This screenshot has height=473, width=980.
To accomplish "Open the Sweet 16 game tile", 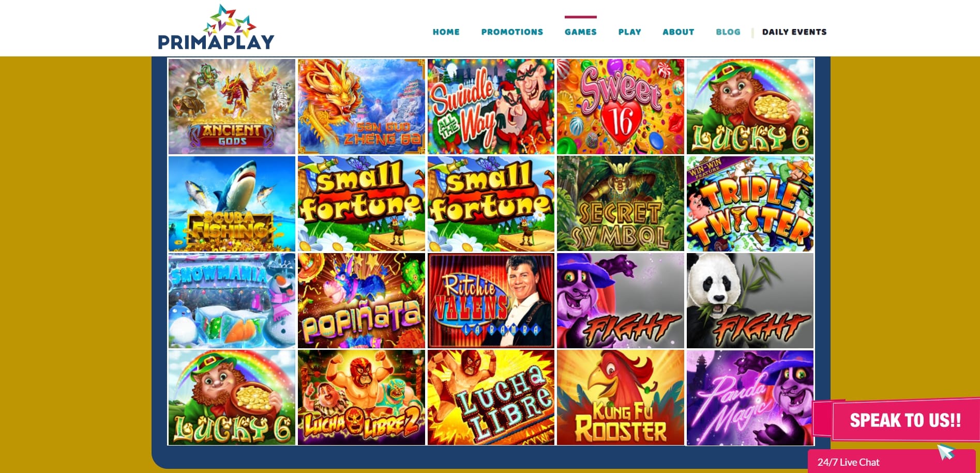I will coord(620,106).
